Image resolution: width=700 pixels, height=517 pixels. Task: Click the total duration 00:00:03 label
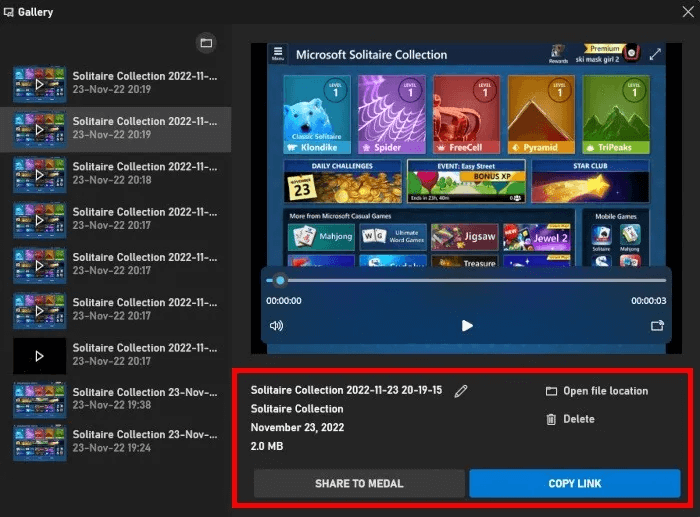649,301
